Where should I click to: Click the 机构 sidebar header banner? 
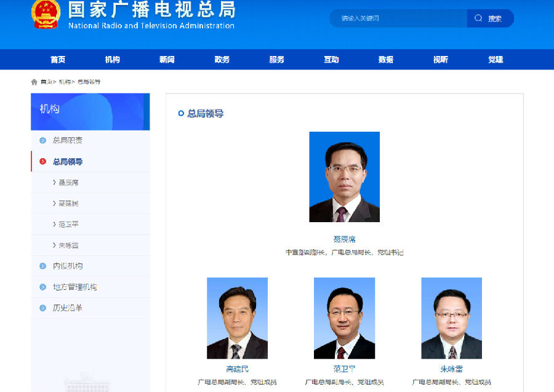point(90,111)
